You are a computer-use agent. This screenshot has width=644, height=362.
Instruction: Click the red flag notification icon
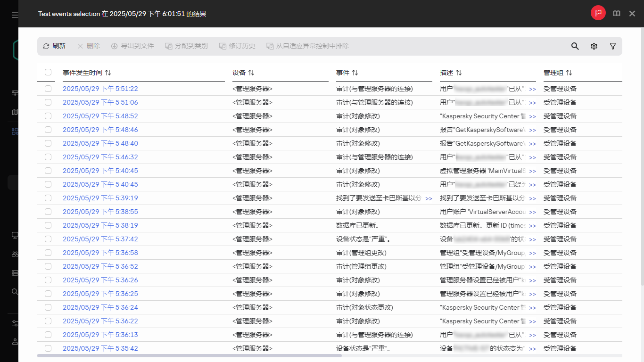[x=598, y=13]
